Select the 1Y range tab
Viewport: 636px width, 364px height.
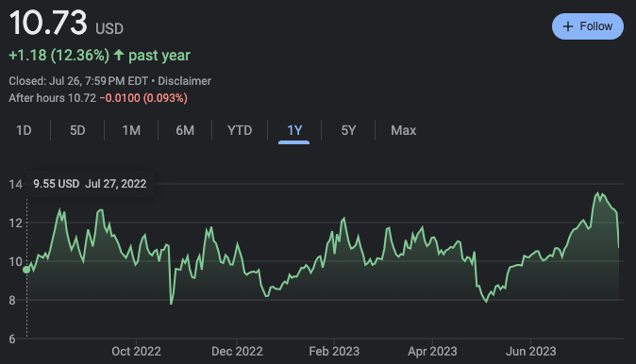coord(294,130)
